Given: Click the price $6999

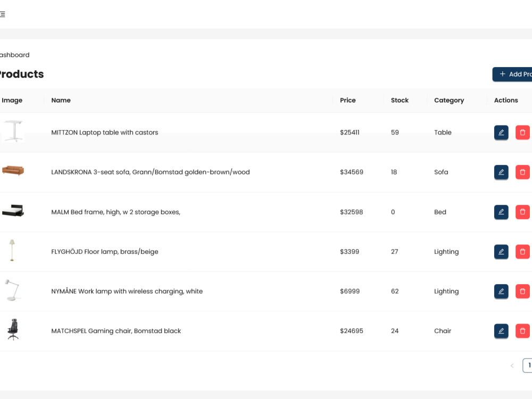Looking at the screenshot, I should (x=350, y=291).
